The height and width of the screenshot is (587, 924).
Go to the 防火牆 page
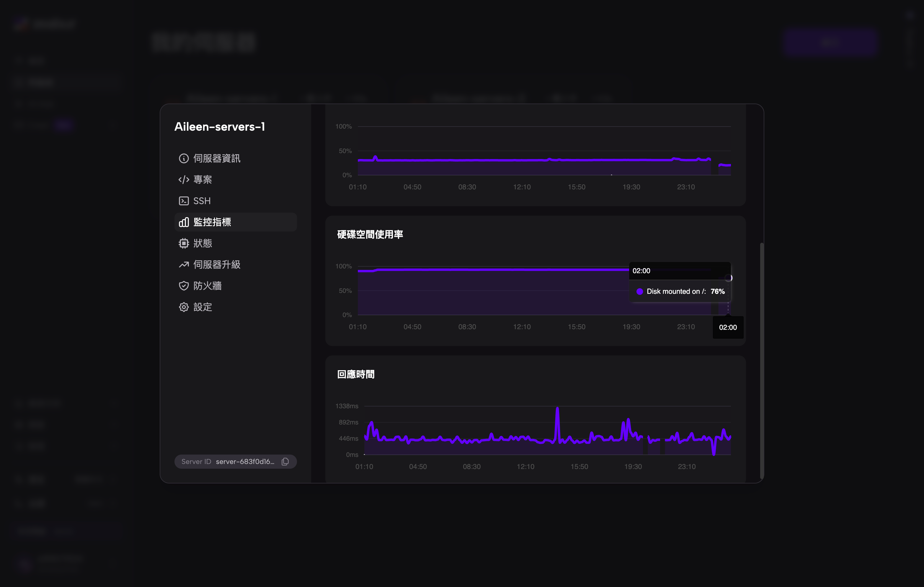207,286
